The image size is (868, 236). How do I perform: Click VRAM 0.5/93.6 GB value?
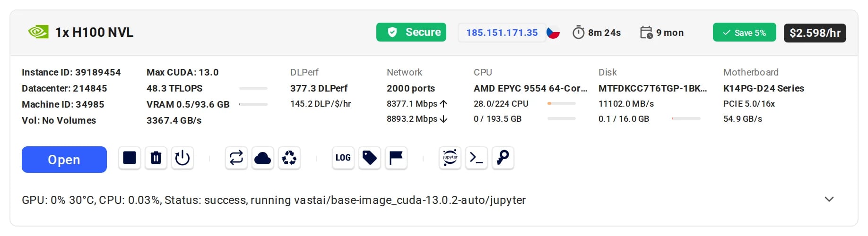pos(188,104)
